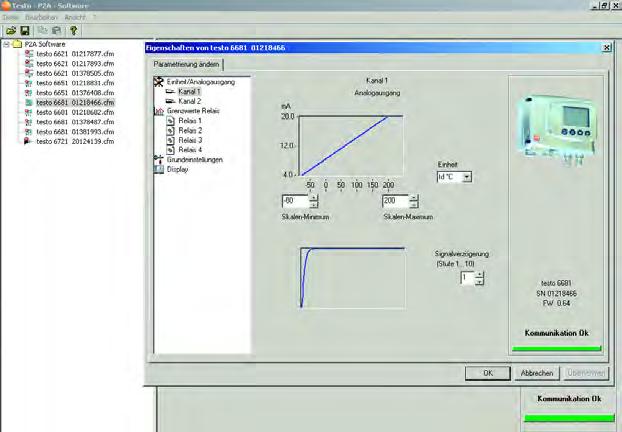Increase the Signalverzögerung level
Screen dimensions: 622x432
(480, 275)
